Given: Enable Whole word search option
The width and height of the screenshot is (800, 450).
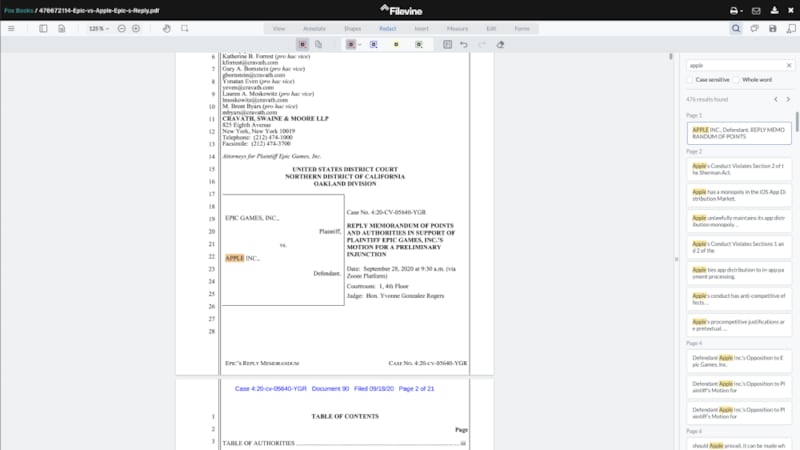Looking at the screenshot, I should tap(736, 79).
